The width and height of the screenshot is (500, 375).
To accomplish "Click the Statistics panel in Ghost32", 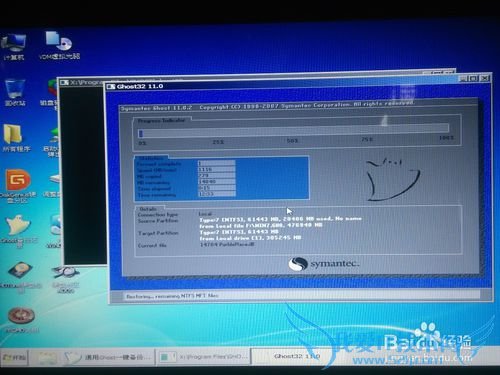I will [221, 178].
